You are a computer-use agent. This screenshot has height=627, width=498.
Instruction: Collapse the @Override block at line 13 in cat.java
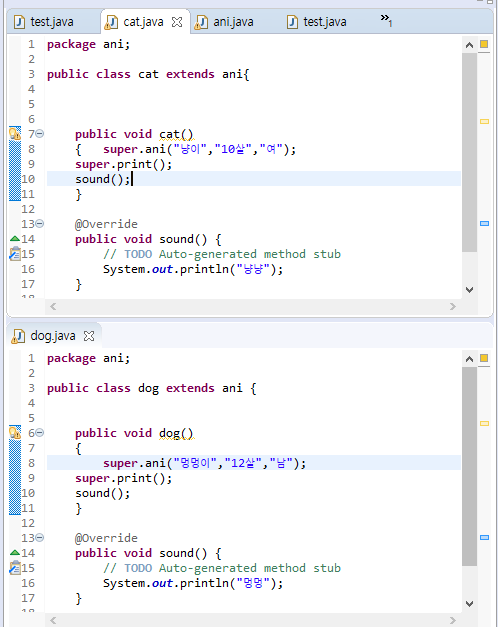[40, 224]
